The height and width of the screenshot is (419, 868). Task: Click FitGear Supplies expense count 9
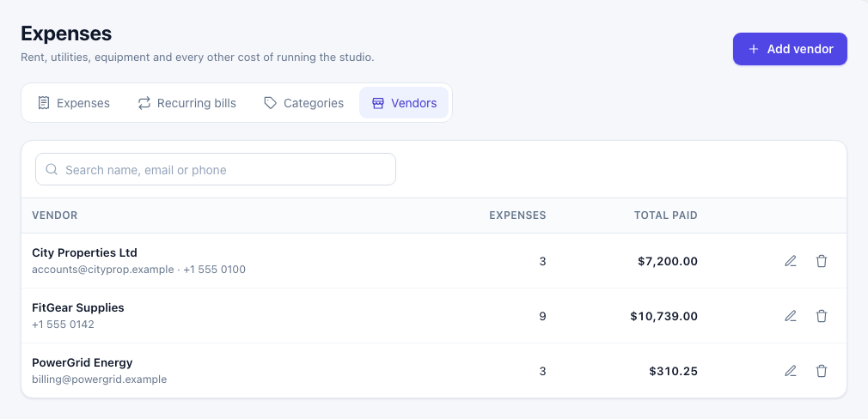[542, 316]
